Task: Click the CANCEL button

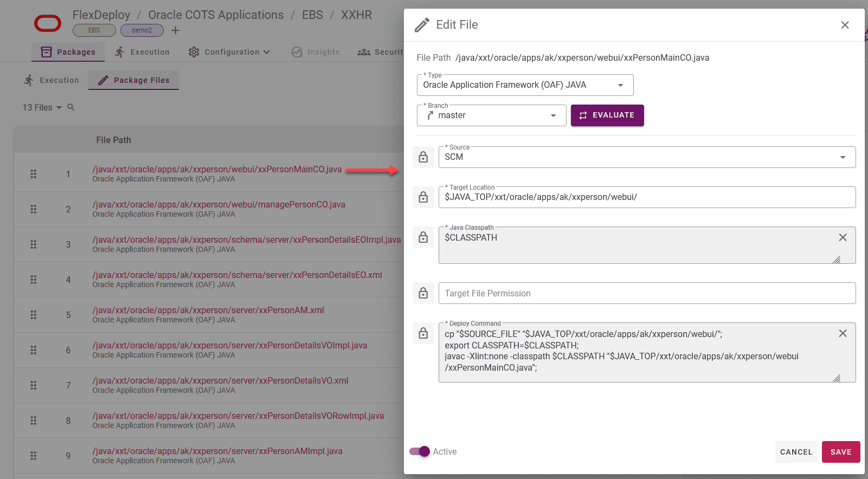Action: (x=796, y=452)
